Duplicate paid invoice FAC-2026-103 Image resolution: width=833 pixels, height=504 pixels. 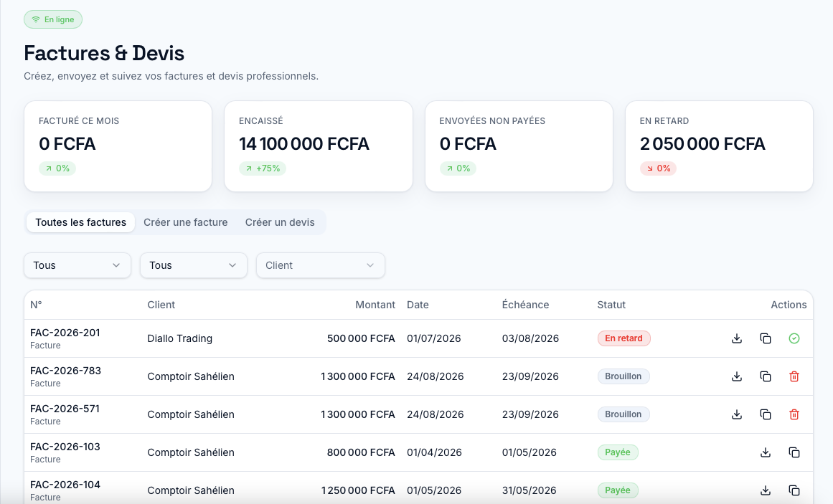coord(794,452)
